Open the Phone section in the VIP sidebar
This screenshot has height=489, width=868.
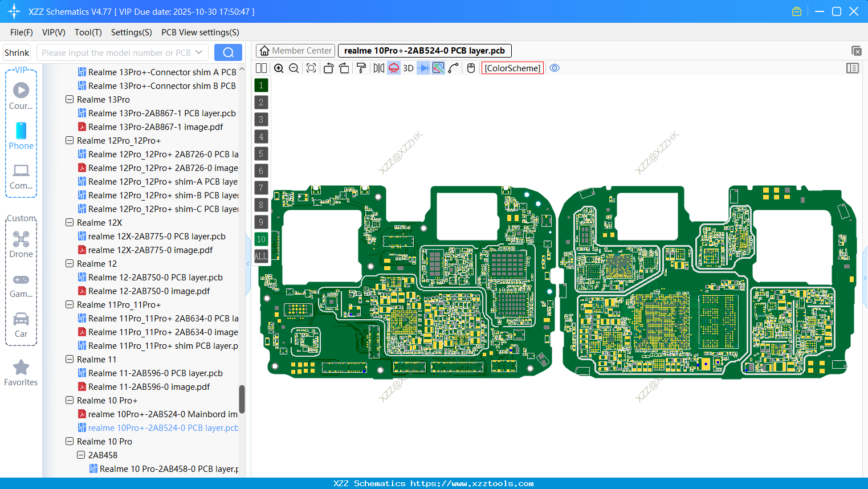tap(21, 137)
